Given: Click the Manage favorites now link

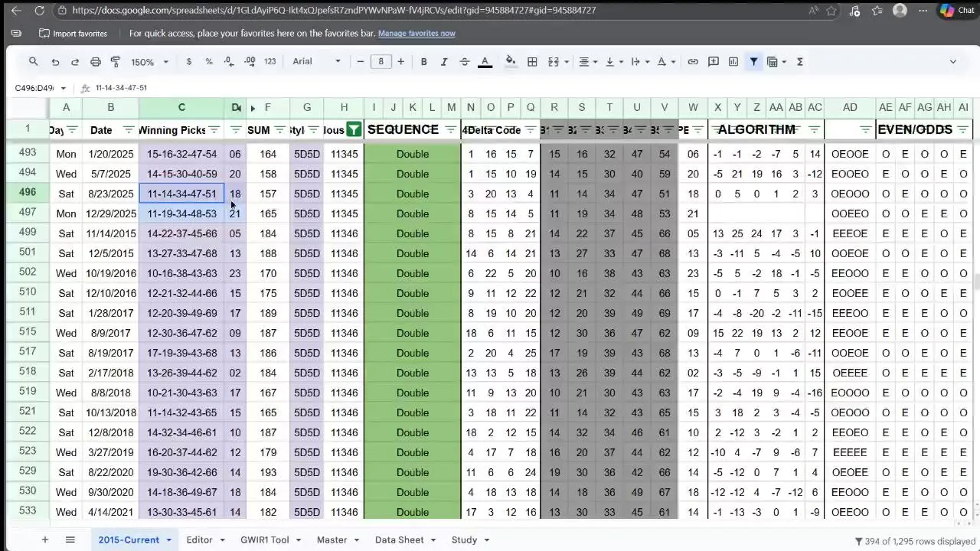Looking at the screenshot, I should coord(416,34).
